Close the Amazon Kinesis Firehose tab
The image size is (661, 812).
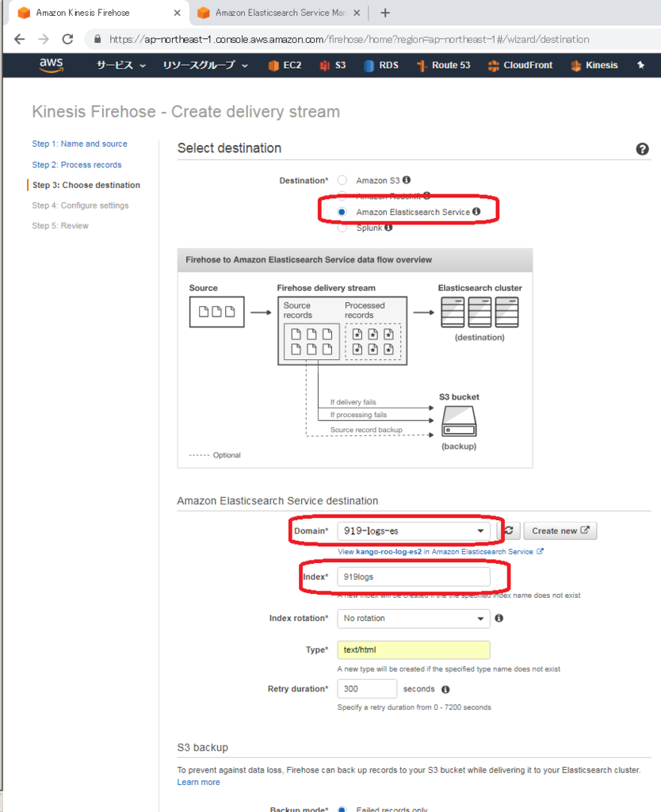(177, 13)
